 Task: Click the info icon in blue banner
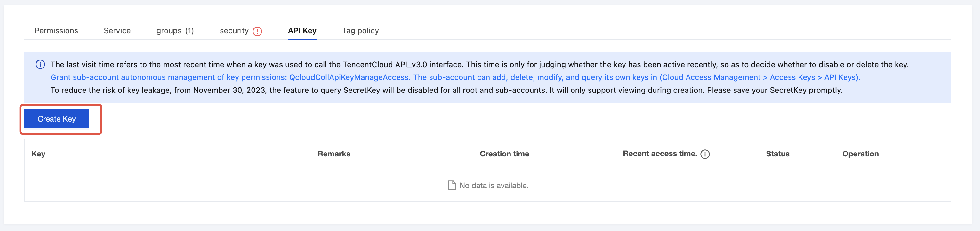40,64
